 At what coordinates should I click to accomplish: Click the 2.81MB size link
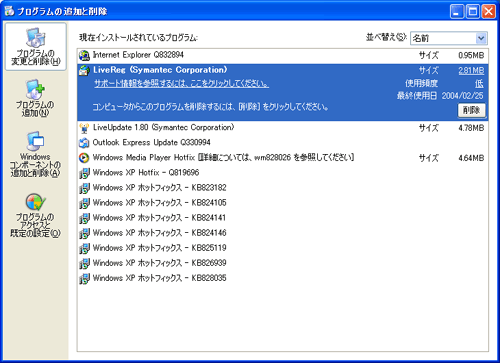[x=471, y=70]
